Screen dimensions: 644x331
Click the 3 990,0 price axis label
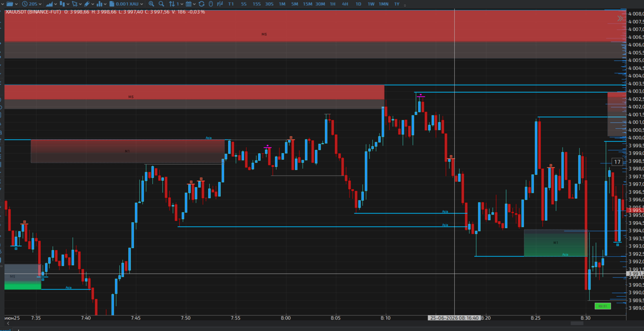pyautogui.click(x=636, y=293)
